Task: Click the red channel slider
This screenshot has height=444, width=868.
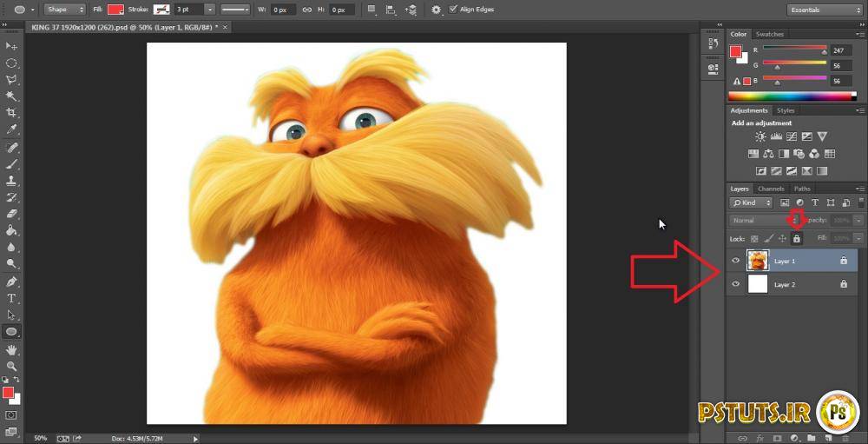Action: pos(794,49)
